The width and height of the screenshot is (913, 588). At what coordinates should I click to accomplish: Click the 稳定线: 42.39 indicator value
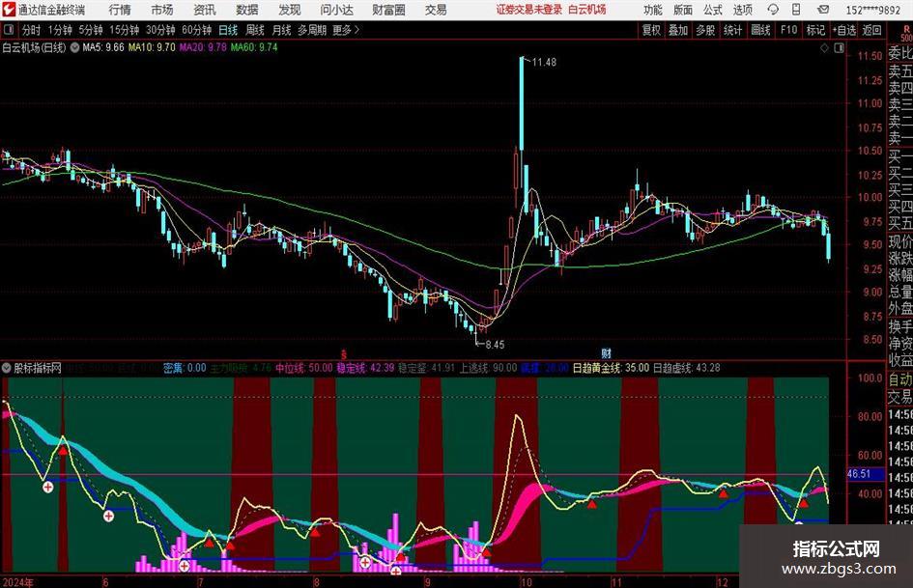[365, 368]
